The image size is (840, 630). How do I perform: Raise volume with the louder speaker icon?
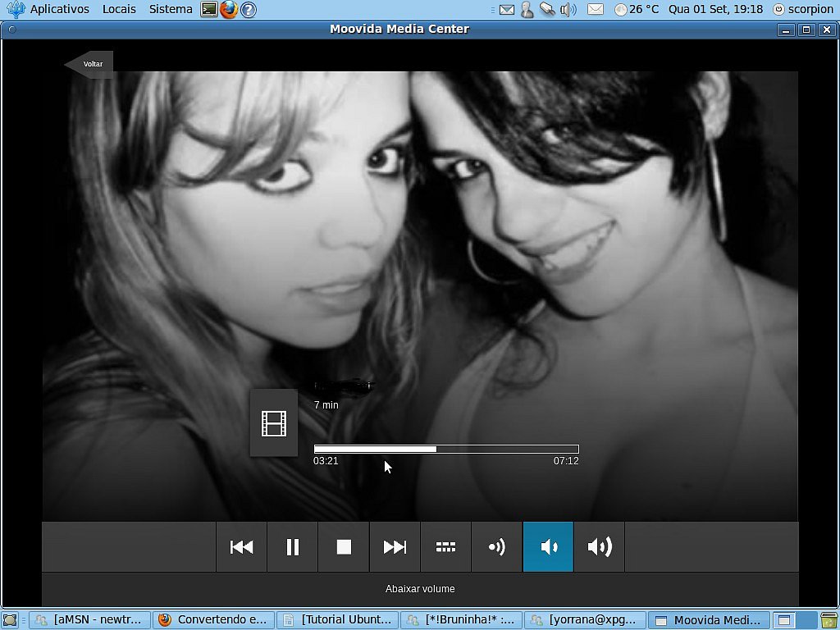(600, 547)
